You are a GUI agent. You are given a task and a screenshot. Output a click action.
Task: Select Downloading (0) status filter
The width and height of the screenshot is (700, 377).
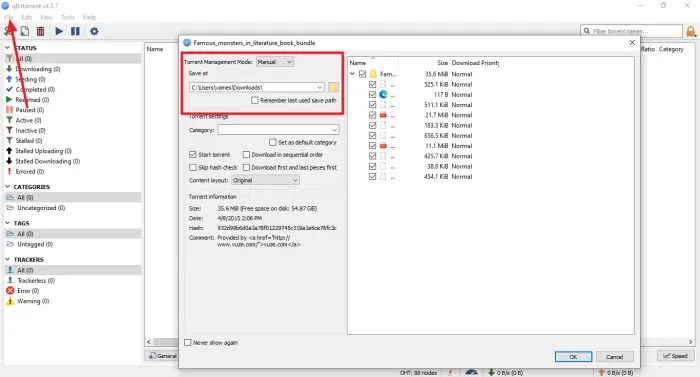click(38, 69)
